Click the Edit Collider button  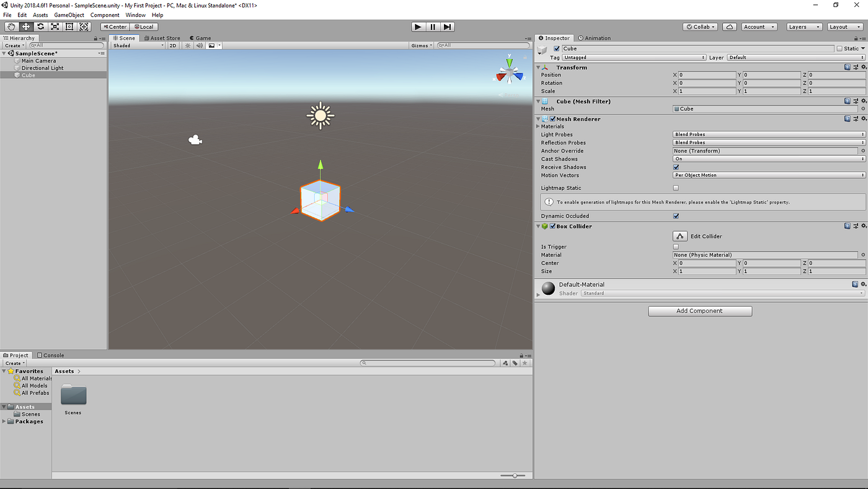(680, 236)
